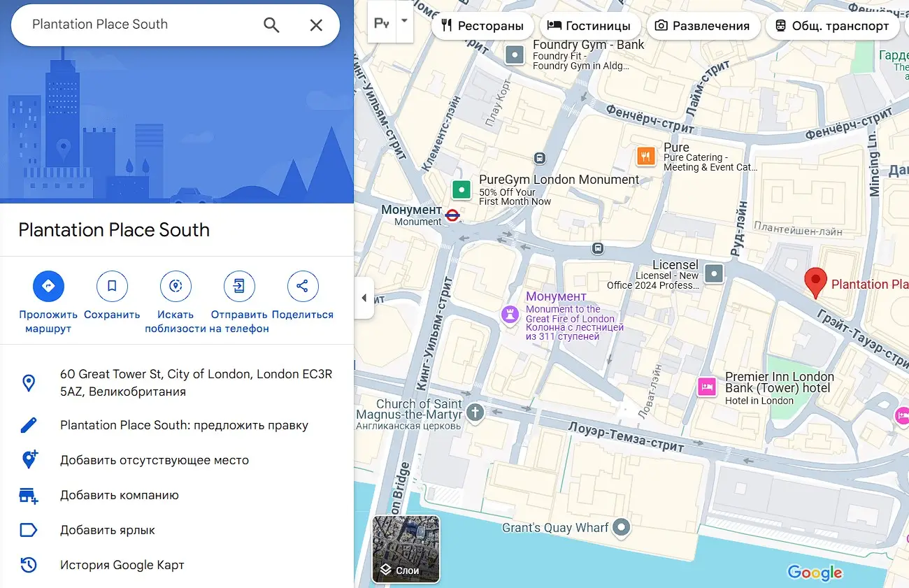
Task: Click the Monument underground station icon
Action: click(452, 215)
